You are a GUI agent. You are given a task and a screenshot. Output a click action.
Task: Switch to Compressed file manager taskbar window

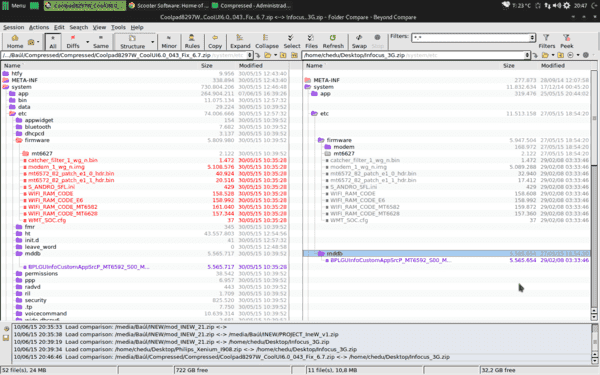pos(251,6)
